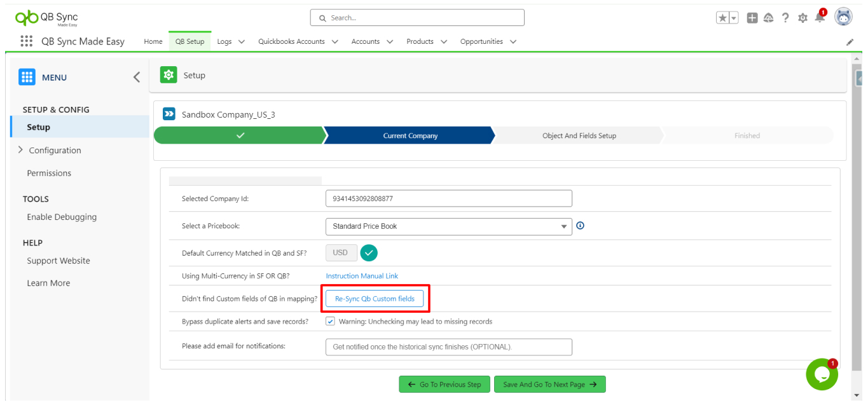Click the blue MENU grid icon
The image size is (868, 405).
[27, 77]
